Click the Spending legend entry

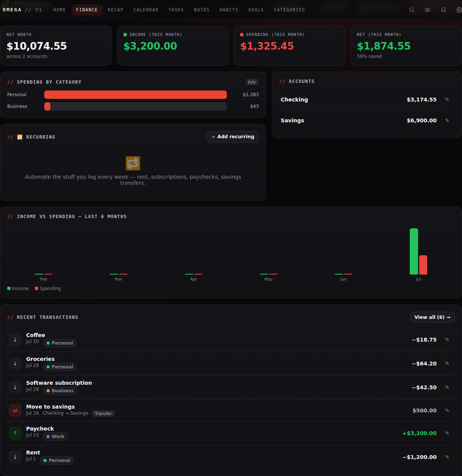pos(48,289)
